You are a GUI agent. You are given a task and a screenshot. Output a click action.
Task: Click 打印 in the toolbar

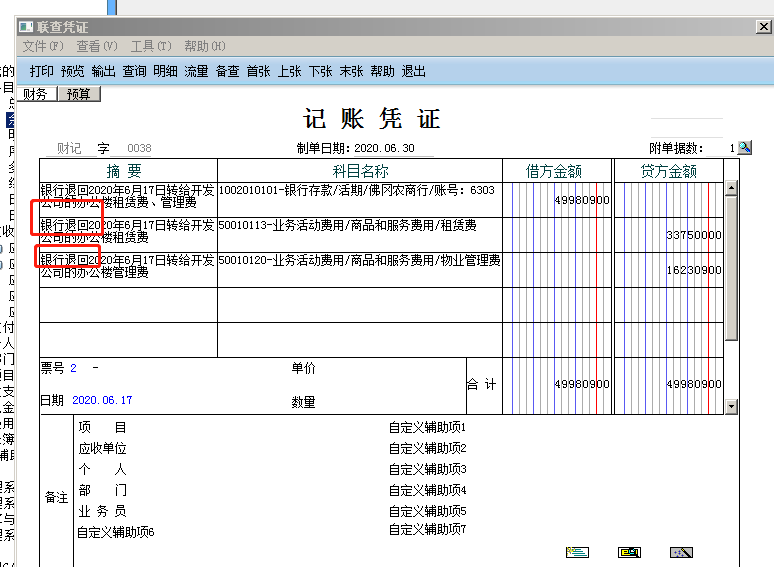41,72
